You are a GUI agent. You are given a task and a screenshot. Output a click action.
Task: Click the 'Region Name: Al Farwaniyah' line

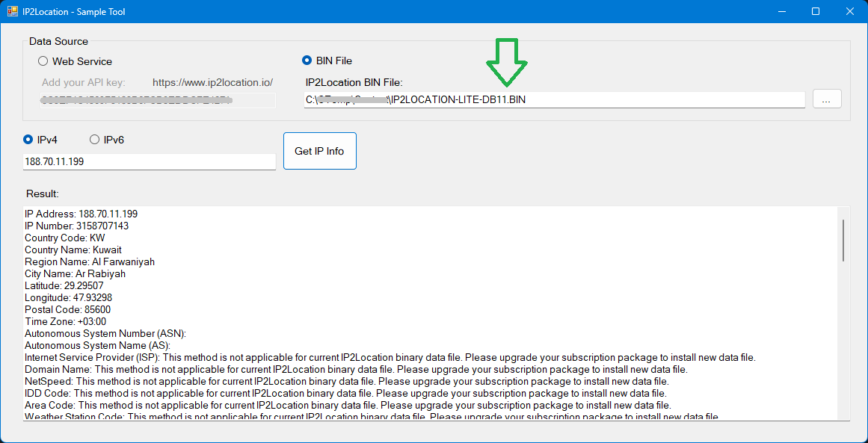pyautogui.click(x=90, y=261)
